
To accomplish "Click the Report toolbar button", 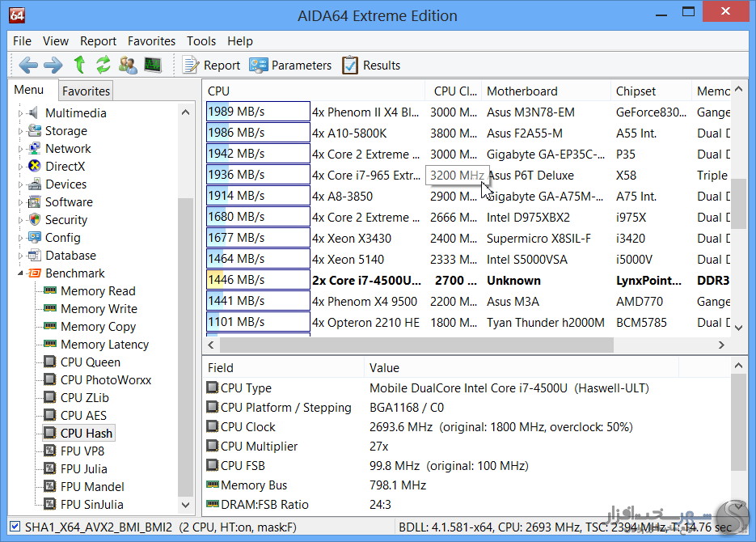I will click(211, 66).
